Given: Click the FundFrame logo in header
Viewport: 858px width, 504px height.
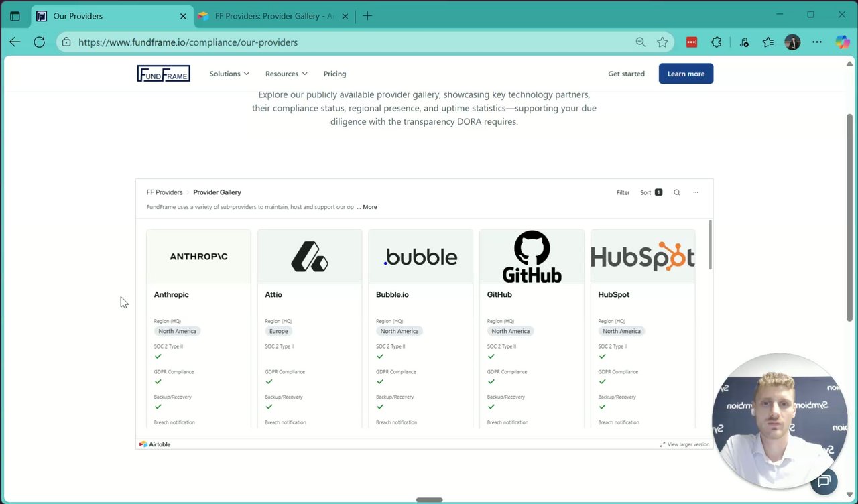Looking at the screenshot, I should (x=164, y=74).
